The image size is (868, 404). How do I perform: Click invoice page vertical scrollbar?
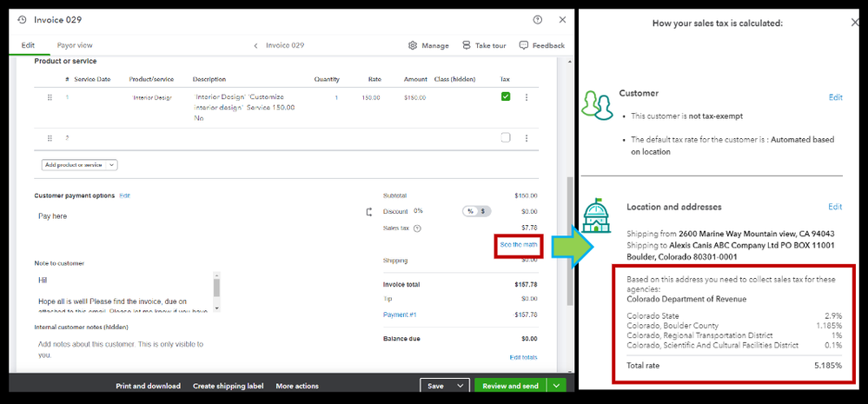pos(570,241)
